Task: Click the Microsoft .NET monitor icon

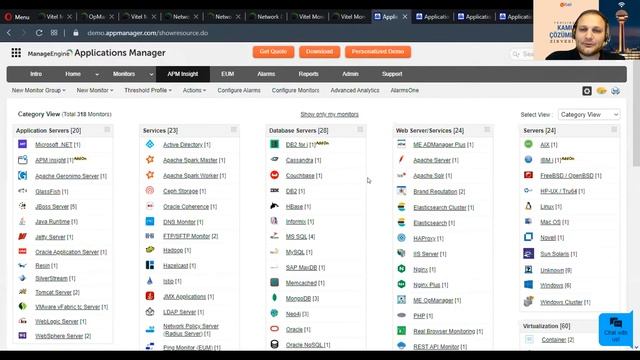Action: (22, 144)
